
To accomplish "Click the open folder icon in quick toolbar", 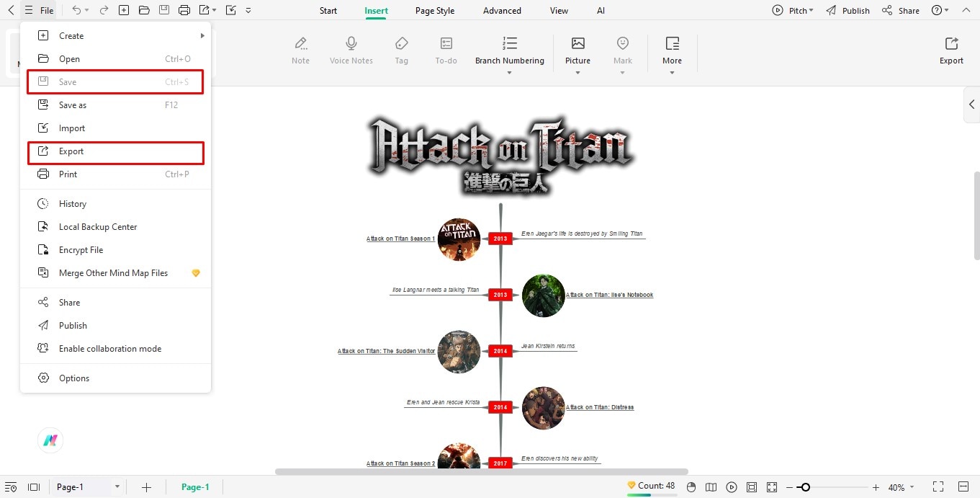I will (144, 10).
